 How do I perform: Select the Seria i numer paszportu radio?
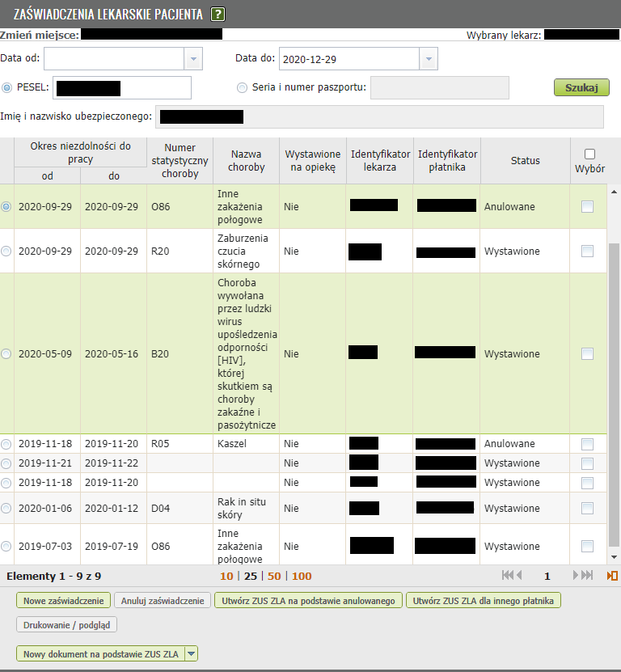pyautogui.click(x=242, y=88)
